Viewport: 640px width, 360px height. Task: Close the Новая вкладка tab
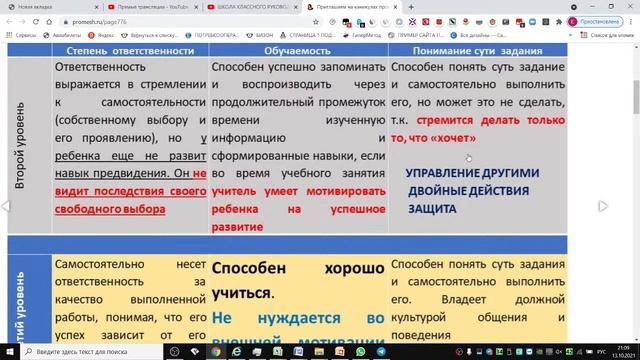tap(96, 7)
